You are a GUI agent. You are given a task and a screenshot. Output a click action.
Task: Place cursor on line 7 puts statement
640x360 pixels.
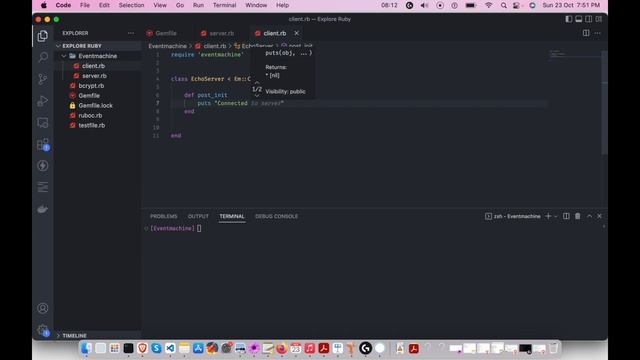[241, 103]
